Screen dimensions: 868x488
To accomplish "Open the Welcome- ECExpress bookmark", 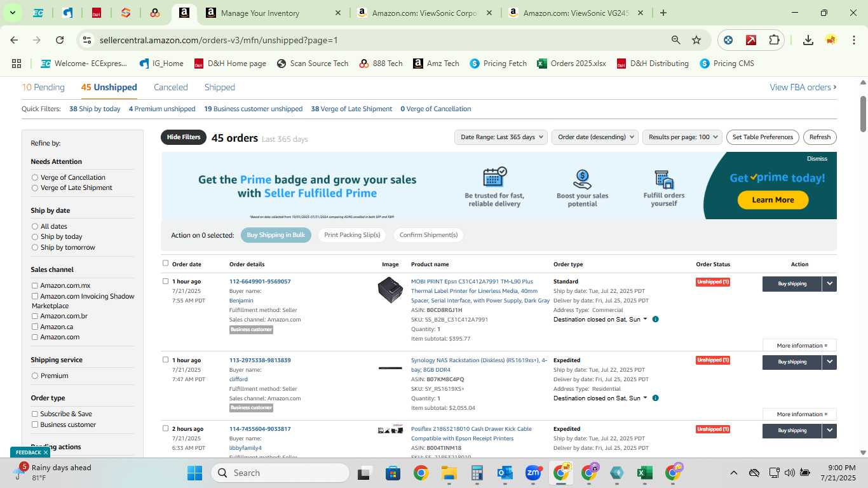I will (84, 64).
